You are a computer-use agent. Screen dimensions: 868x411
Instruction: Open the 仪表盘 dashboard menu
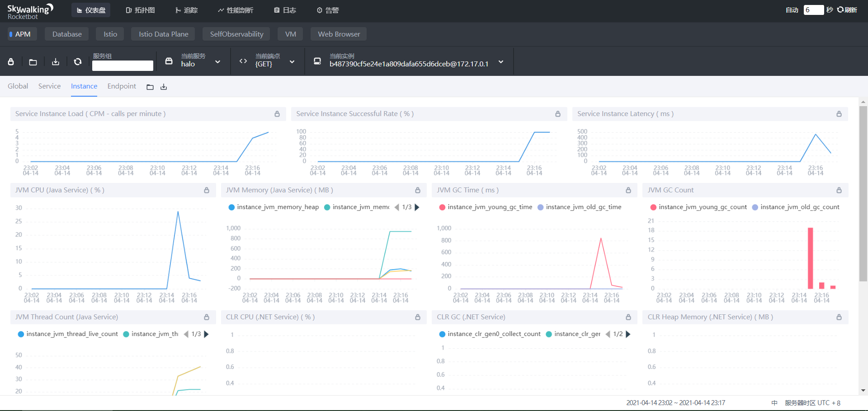[91, 10]
